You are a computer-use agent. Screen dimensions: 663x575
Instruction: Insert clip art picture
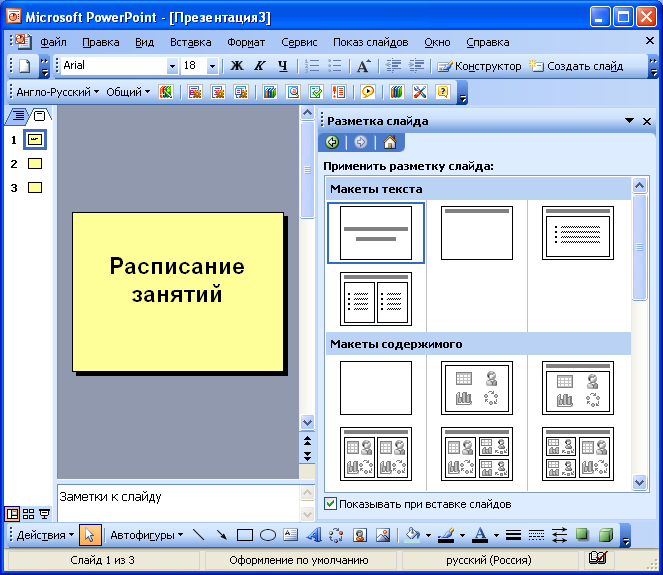coord(360,535)
